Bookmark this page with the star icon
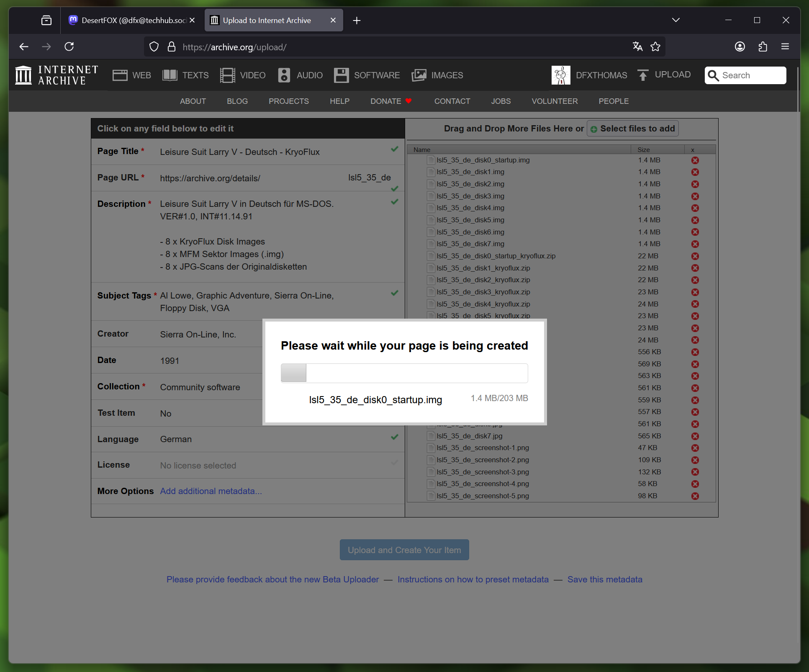 (x=655, y=46)
